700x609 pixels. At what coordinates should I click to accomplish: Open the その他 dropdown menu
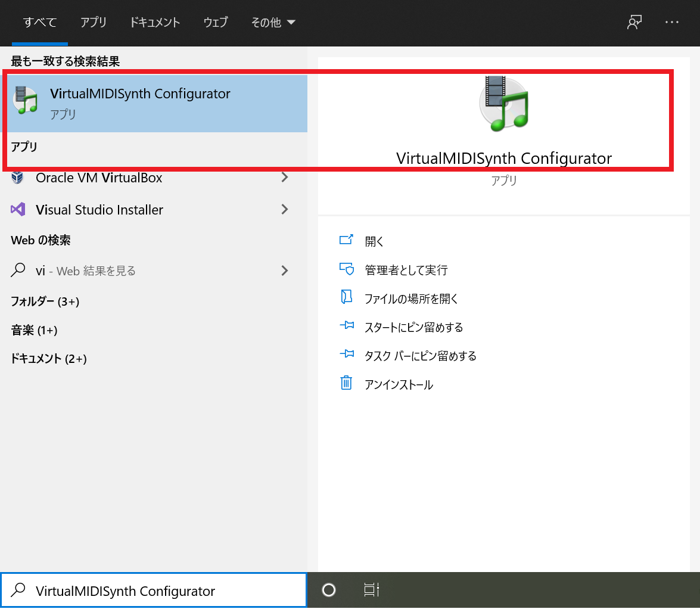pyautogui.click(x=273, y=22)
